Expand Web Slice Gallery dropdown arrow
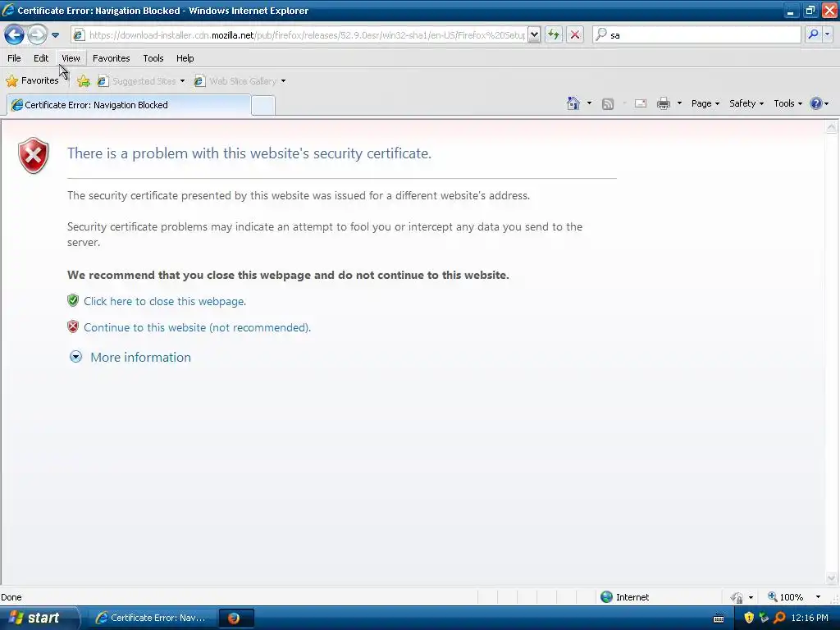This screenshot has width=840, height=630. point(283,81)
